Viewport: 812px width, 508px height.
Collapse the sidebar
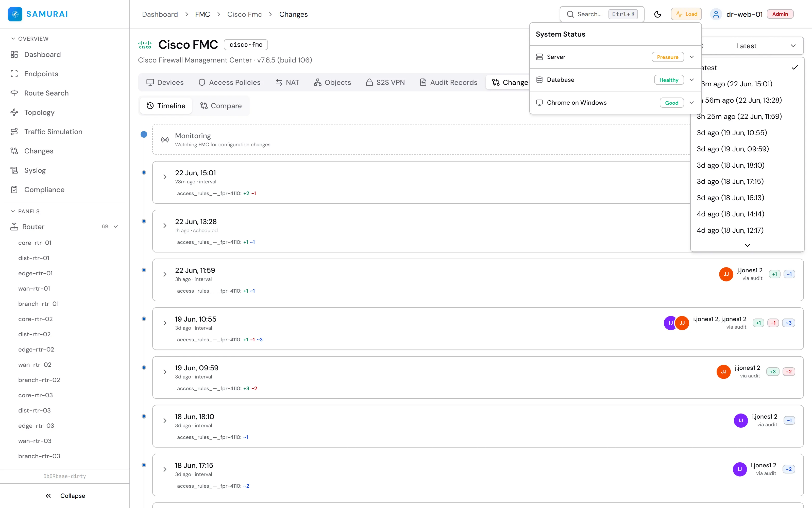coord(65,496)
